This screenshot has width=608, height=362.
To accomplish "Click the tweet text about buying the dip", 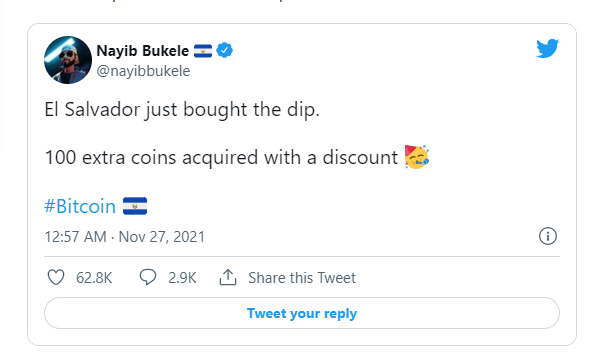I will (x=182, y=110).
